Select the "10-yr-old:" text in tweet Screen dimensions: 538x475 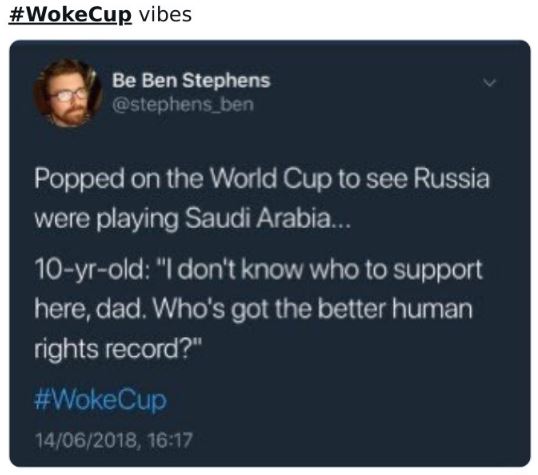click(92, 271)
